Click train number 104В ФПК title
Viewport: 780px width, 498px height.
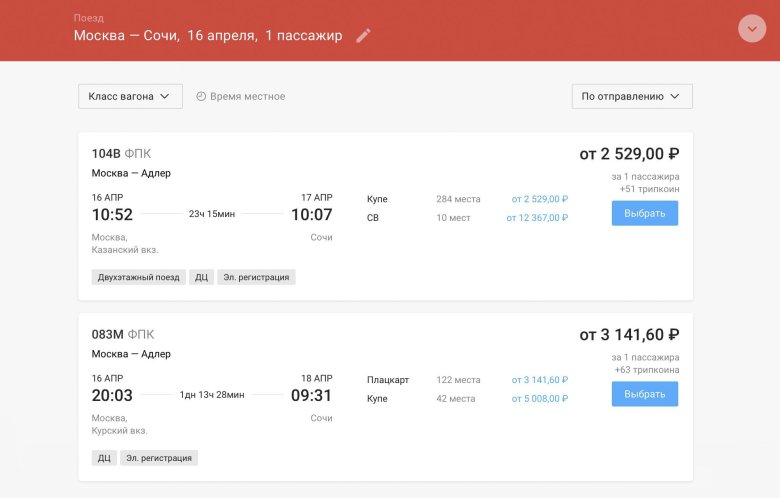click(121, 154)
